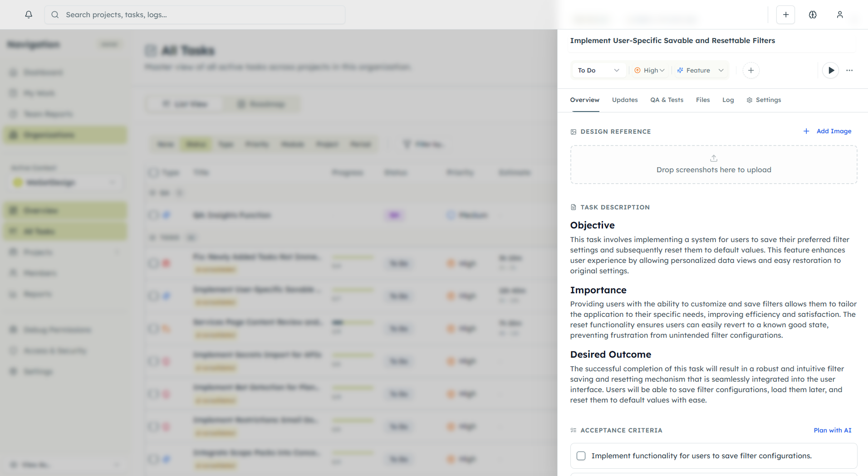Click the round plus button beside Feature
Image resolution: width=868 pixels, height=476 pixels.
751,70
